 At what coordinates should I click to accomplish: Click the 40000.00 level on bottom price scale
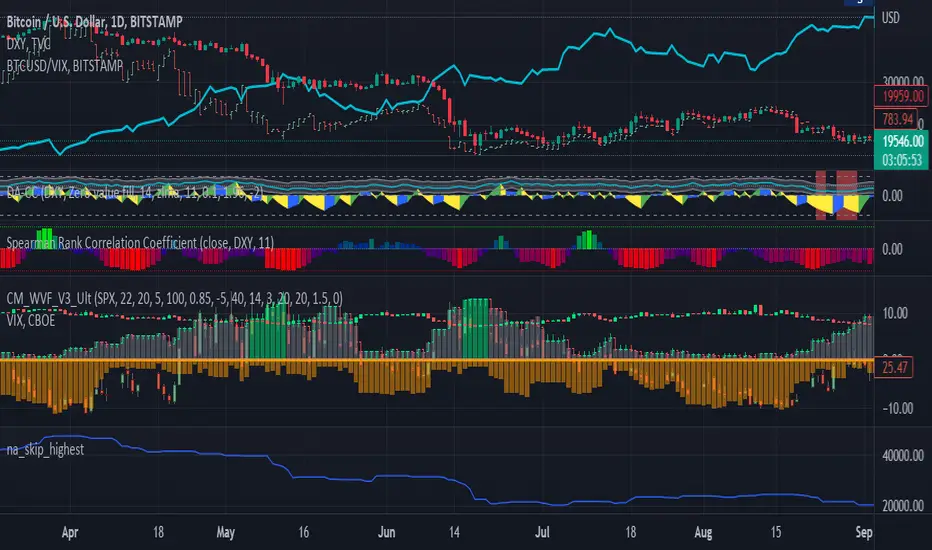[x=902, y=455]
